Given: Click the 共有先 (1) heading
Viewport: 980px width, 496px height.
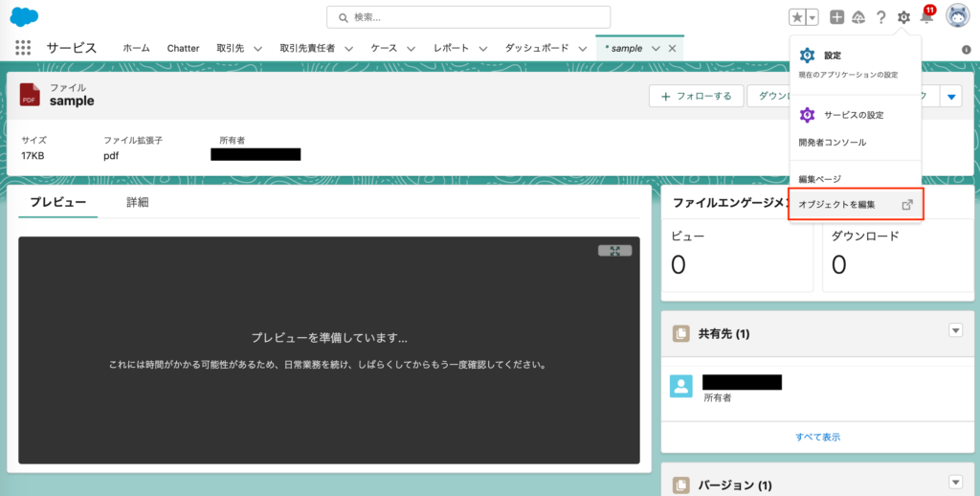Looking at the screenshot, I should click(724, 333).
